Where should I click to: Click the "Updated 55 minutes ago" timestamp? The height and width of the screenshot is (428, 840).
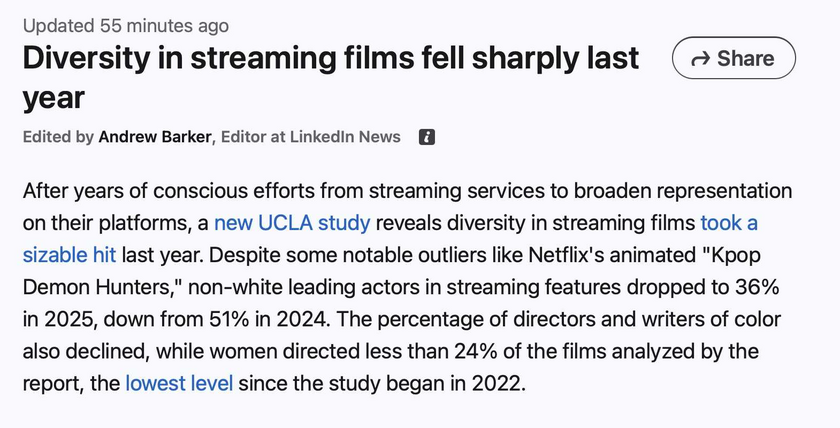pyautogui.click(x=126, y=25)
